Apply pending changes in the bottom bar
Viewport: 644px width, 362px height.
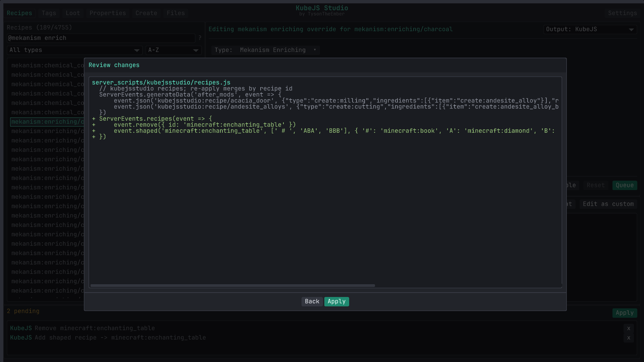click(x=625, y=313)
